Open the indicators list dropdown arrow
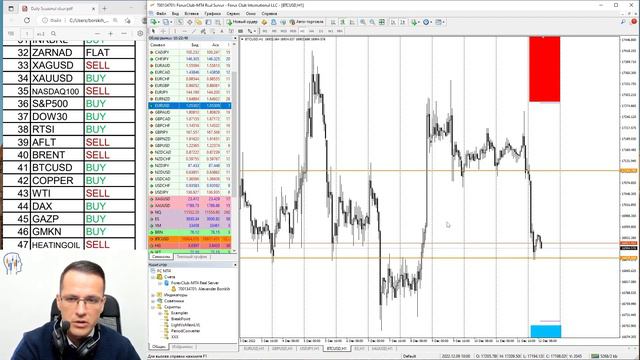This screenshot has height=360, width=640. pos(419,22)
